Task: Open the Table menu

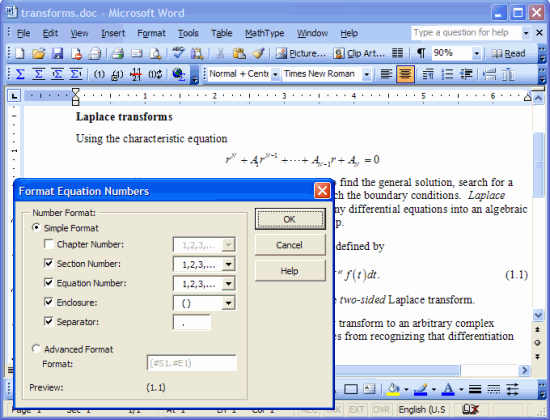Action: (x=221, y=33)
